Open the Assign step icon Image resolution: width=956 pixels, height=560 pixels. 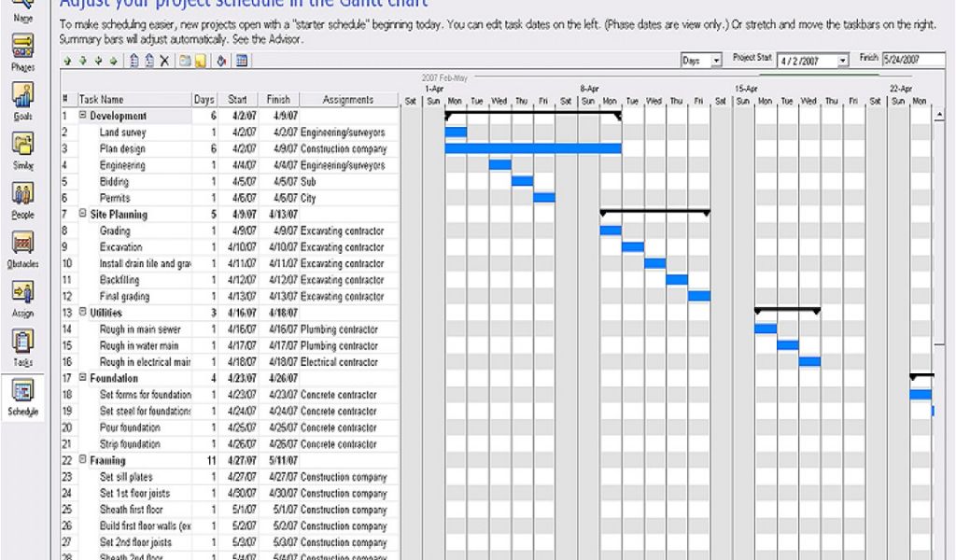[x=23, y=294]
